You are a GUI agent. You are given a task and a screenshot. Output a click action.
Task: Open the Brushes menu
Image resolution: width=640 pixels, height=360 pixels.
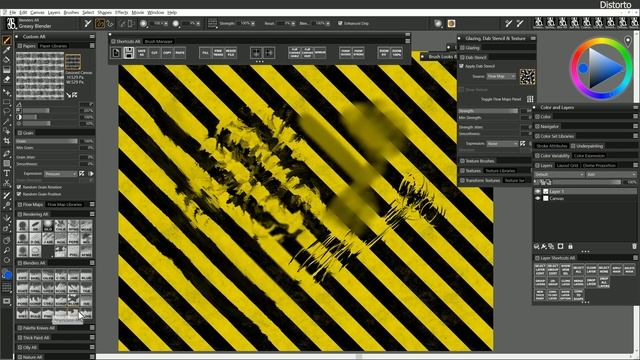[71, 13]
